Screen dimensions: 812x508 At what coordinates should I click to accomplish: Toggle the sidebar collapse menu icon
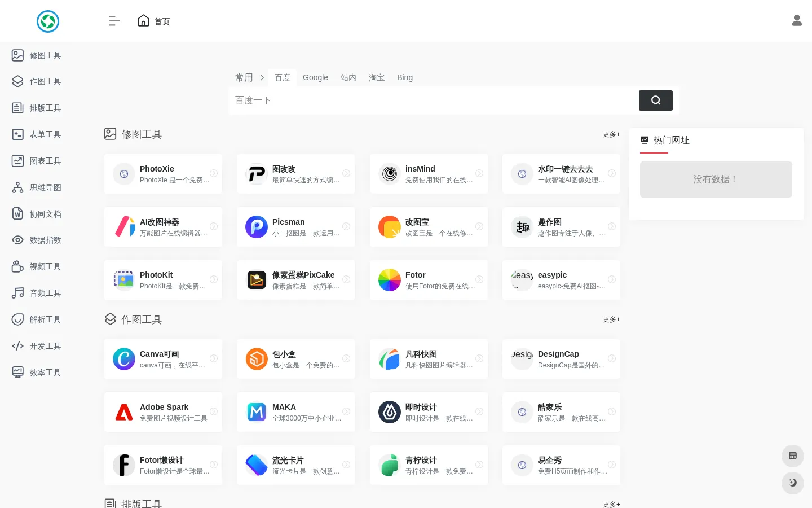[x=114, y=21]
